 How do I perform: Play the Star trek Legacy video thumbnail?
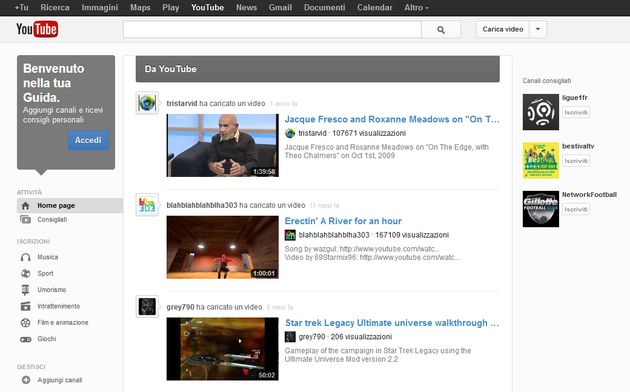point(223,349)
